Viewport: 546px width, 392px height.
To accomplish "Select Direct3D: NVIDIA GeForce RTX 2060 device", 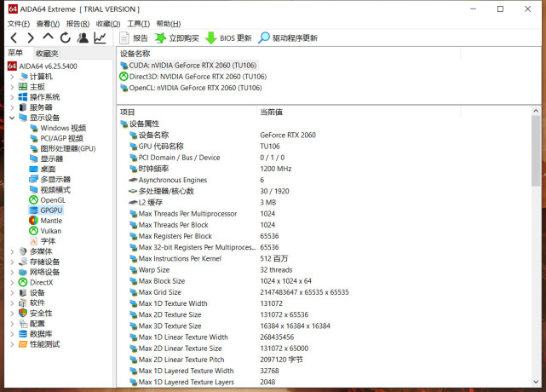I will coord(193,77).
